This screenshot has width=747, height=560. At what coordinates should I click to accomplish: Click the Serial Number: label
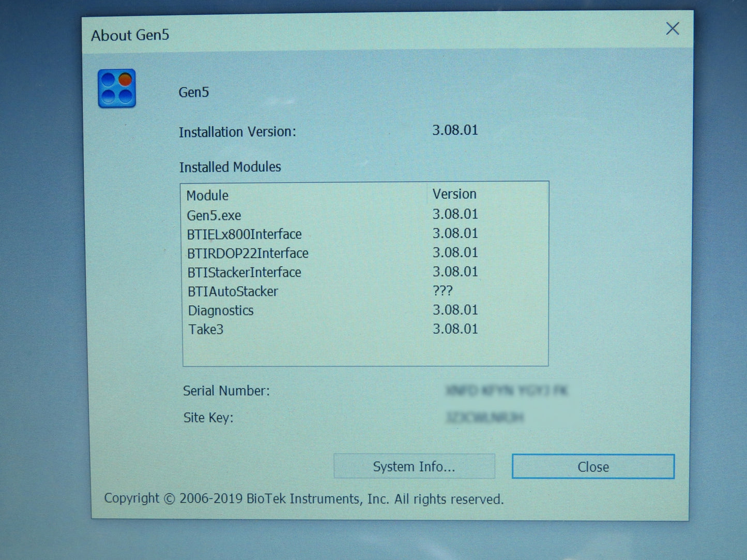226,391
